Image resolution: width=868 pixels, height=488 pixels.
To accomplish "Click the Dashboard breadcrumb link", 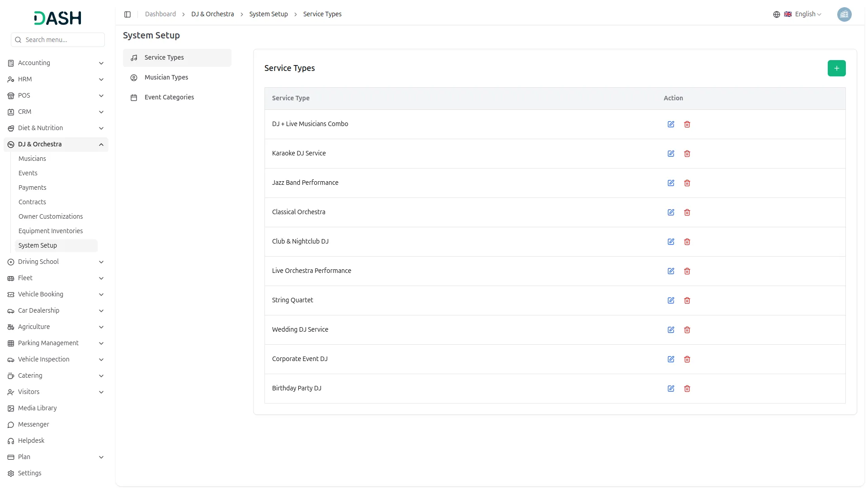I will (x=160, y=14).
